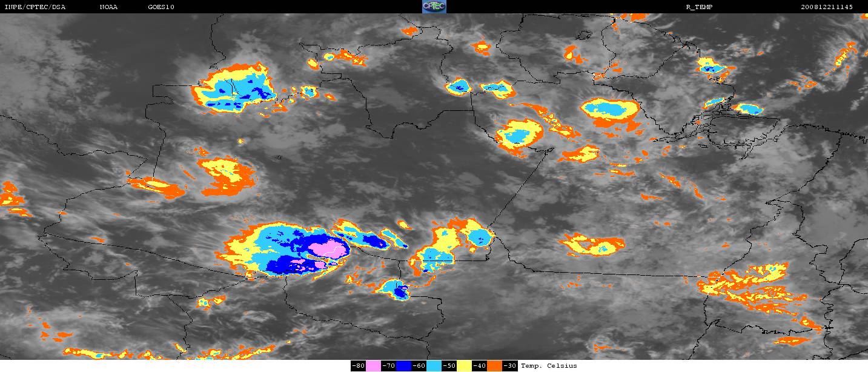Click the -40 legend label
This screenshot has height=372, width=868.
(480, 366)
